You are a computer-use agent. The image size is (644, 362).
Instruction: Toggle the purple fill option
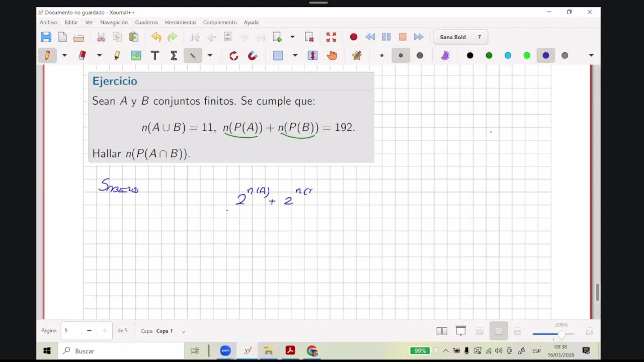[x=445, y=55]
